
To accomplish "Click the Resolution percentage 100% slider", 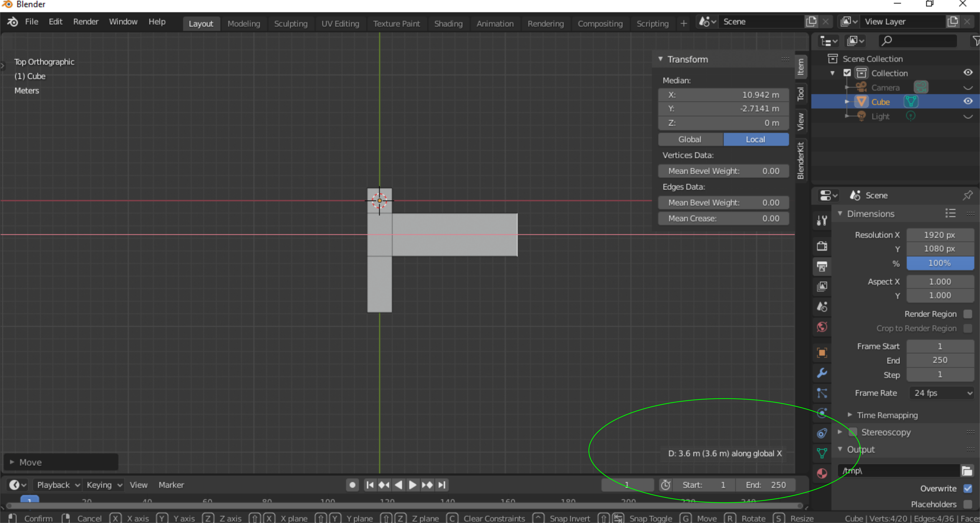I will [940, 263].
